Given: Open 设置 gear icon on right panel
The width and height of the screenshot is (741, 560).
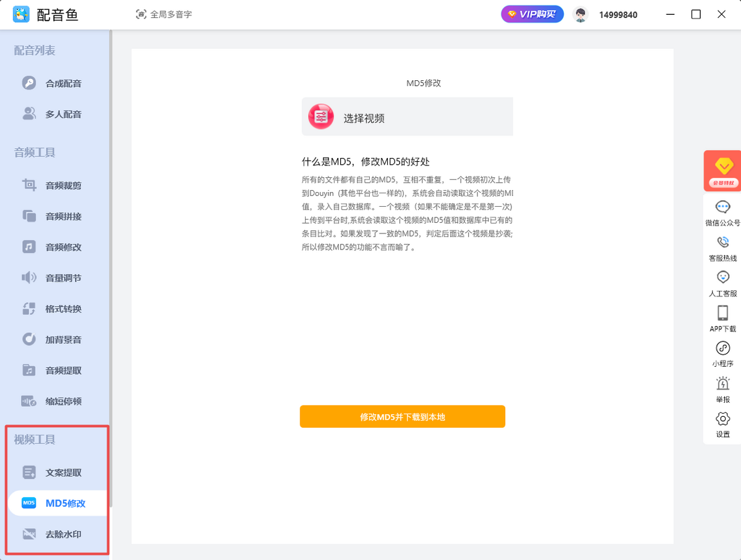Looking at the screenshot, I should point(722,419).
